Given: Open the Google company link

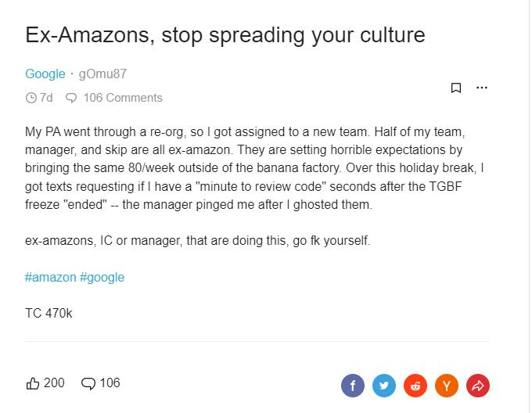Looking at the screenshot, I should coord(45,74).
